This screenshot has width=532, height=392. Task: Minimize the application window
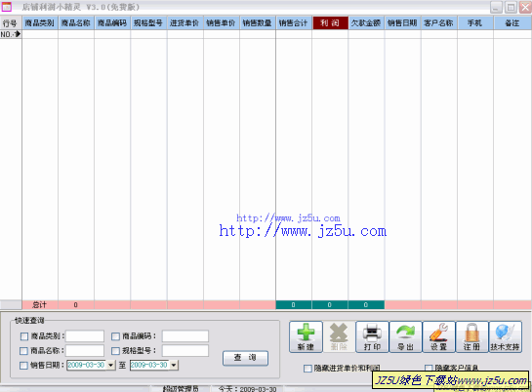tap(496, 7)
